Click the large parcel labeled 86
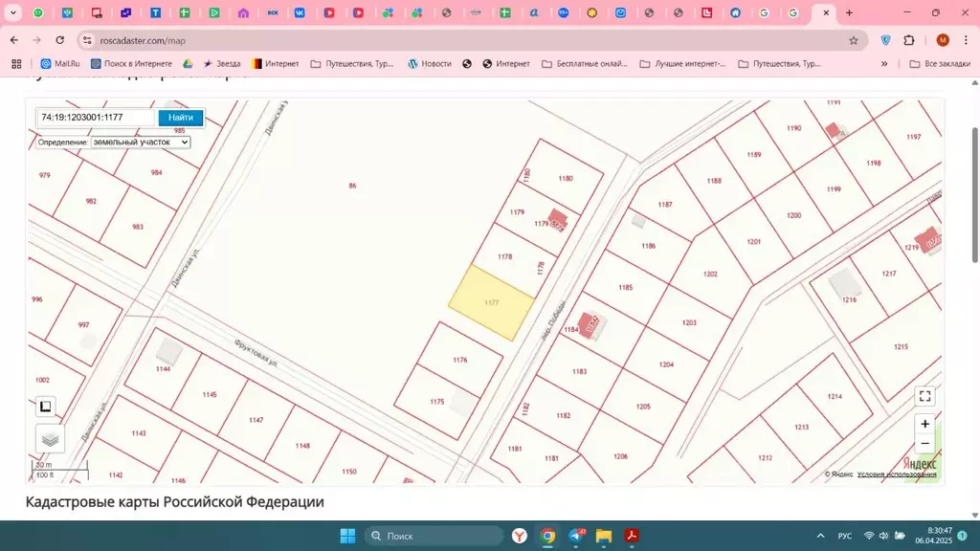Image resolution: width=980 pixels, height=551 pixels. pyautogui.click(x=352, y=186)
